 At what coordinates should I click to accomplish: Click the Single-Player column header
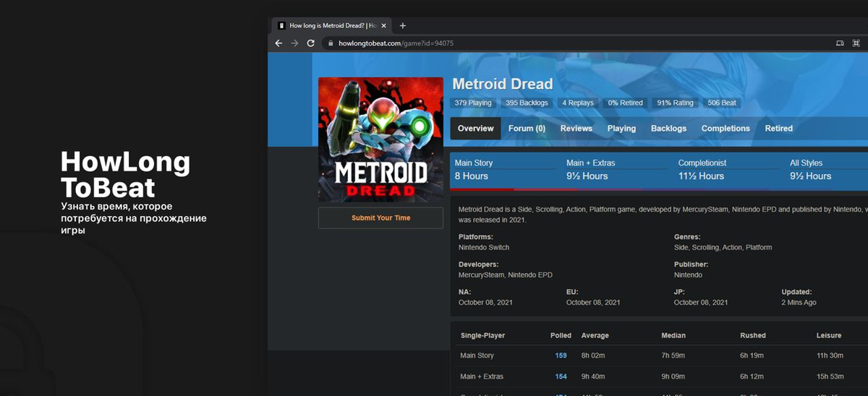tap(482, 335)
